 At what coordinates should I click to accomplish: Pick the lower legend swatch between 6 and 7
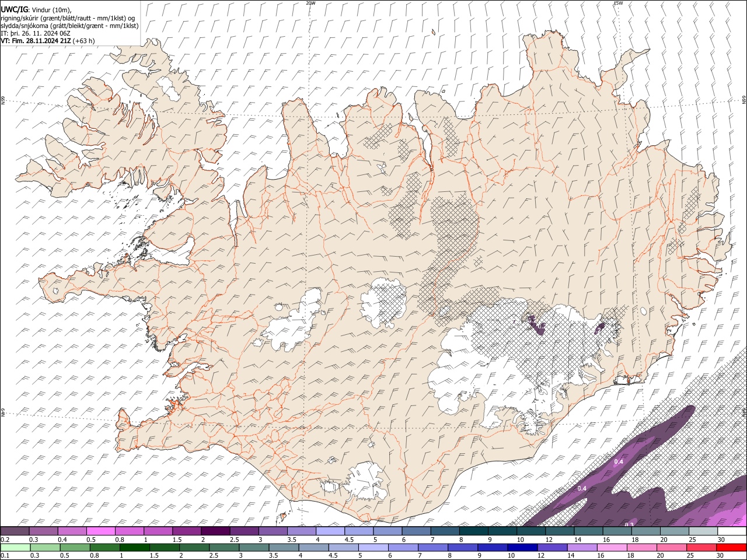pyautogui.click(x=403, y=547)
